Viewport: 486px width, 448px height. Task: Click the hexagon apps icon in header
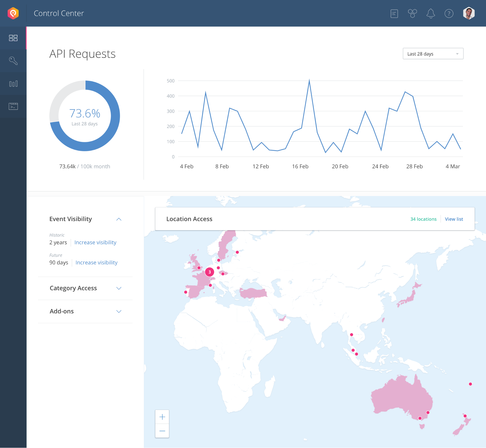[x=412, y=14]
